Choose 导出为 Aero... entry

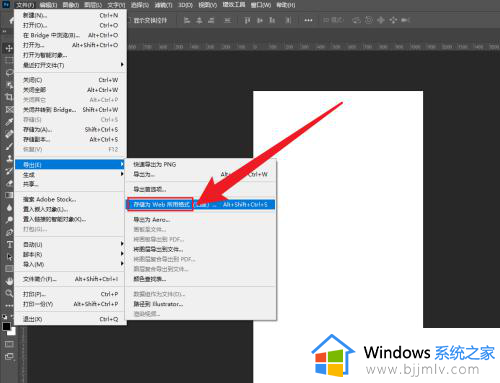152,220
